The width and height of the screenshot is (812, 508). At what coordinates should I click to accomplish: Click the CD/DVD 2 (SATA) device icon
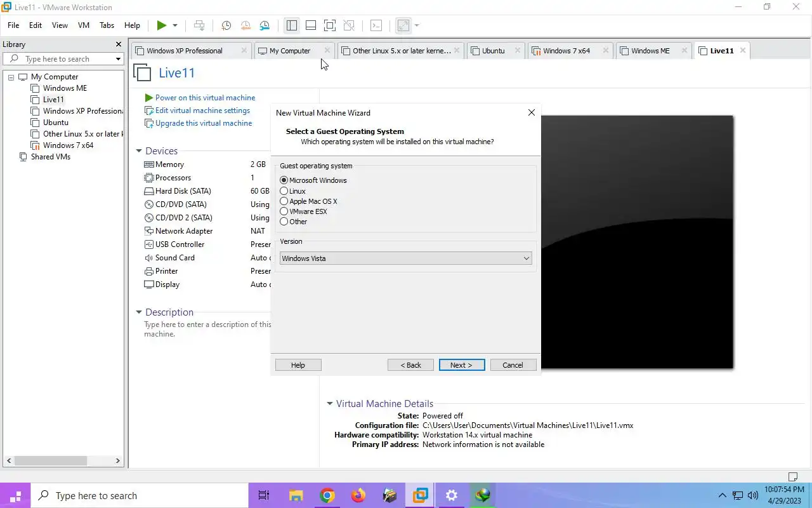coord(149,218)
